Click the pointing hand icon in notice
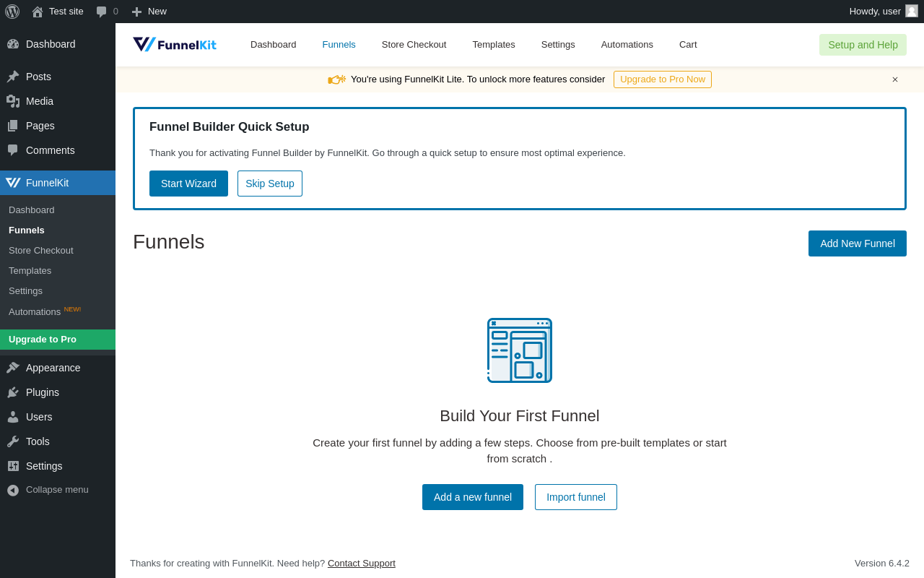 pos(337,79)
